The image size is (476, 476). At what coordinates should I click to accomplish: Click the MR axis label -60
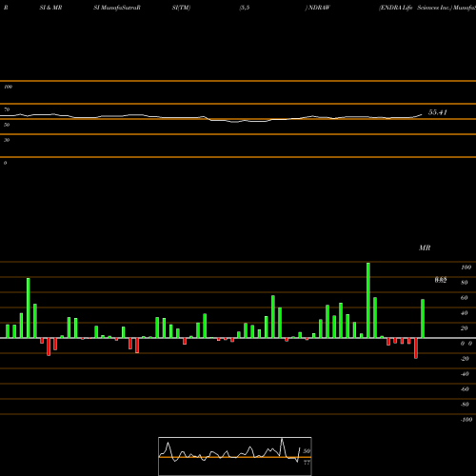tap(465, 389)
